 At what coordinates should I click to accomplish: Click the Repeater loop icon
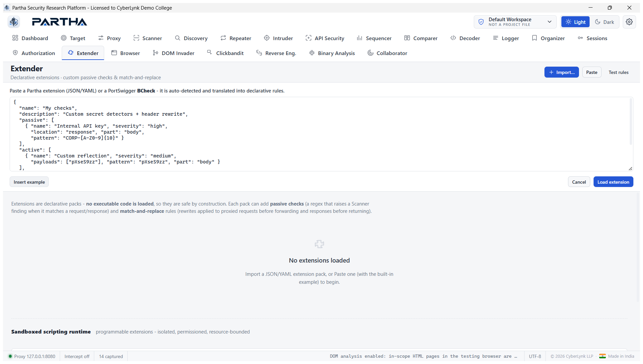click(223, 38)
